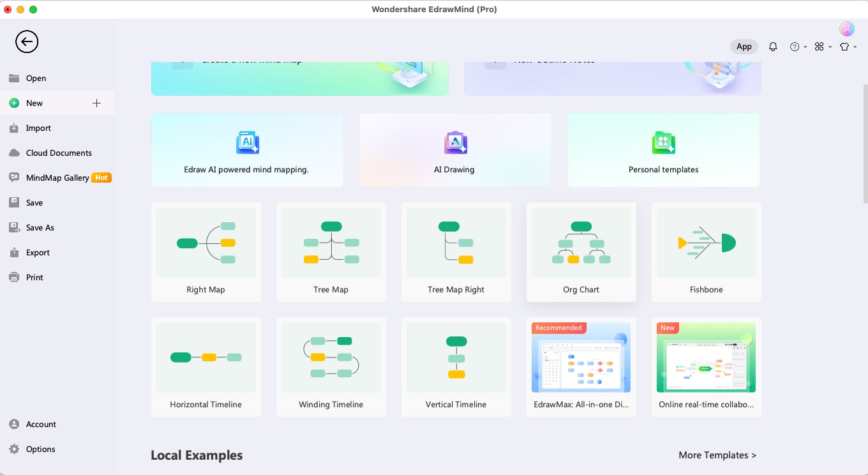Click the Options gear icon
This screenshot has height=475, width=868.
click(14, 449)
